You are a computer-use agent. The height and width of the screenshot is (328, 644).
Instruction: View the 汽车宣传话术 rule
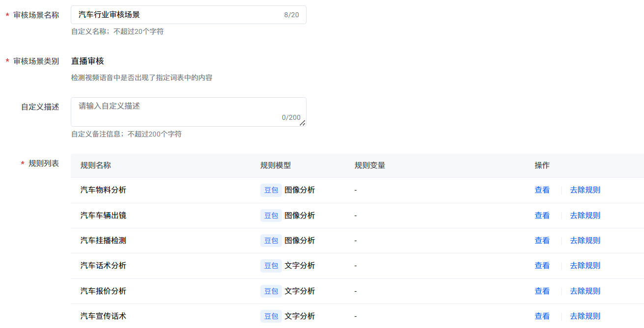point(542,316)
